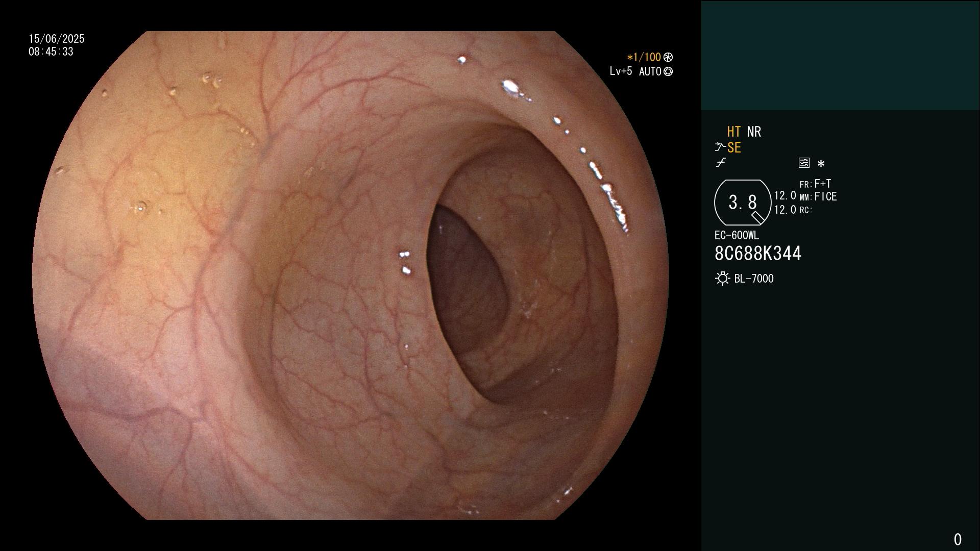Click the MM: FICE setting

coord(818,196)
